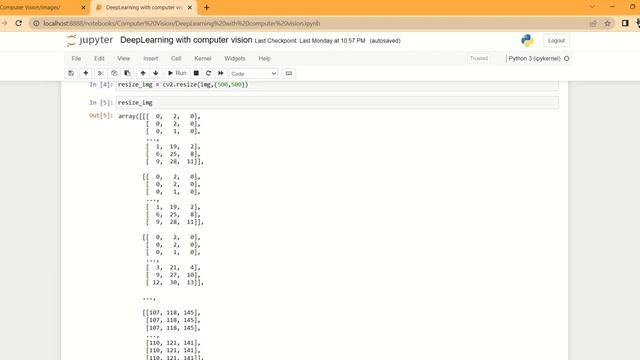Restart the kernel icon

[x=209, y=73]
